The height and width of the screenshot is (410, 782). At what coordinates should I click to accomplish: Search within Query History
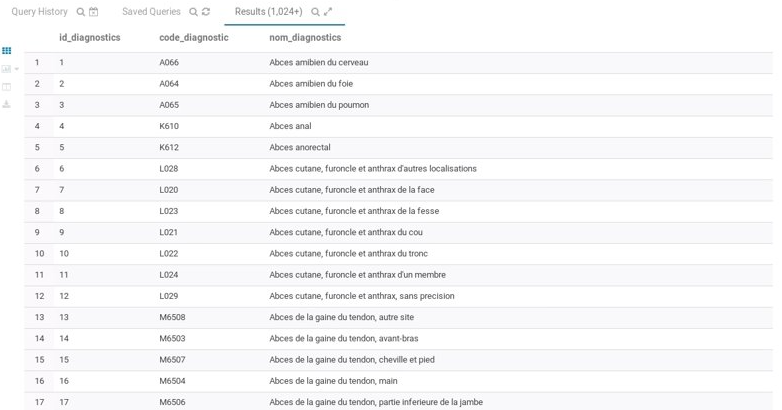pos(81,12)
